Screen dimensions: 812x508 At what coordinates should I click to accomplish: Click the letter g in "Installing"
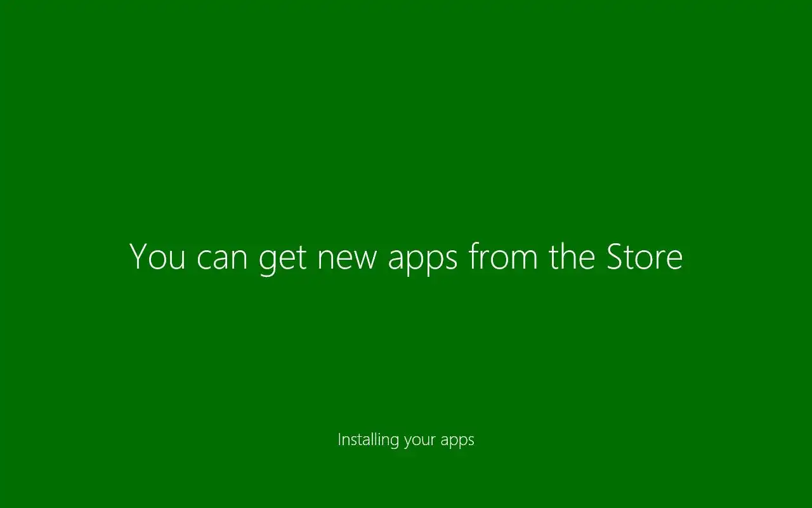(394, 443)
